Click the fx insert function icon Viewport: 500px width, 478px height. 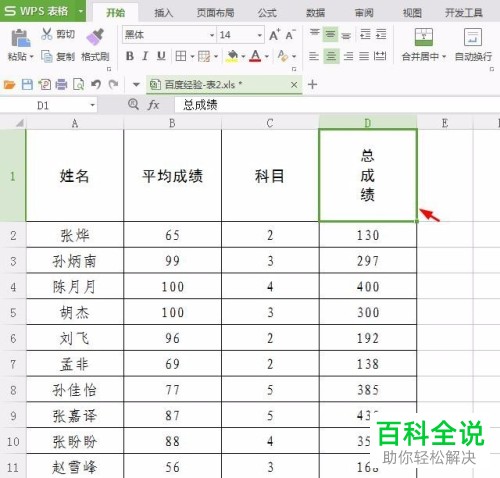click(153, 105)
